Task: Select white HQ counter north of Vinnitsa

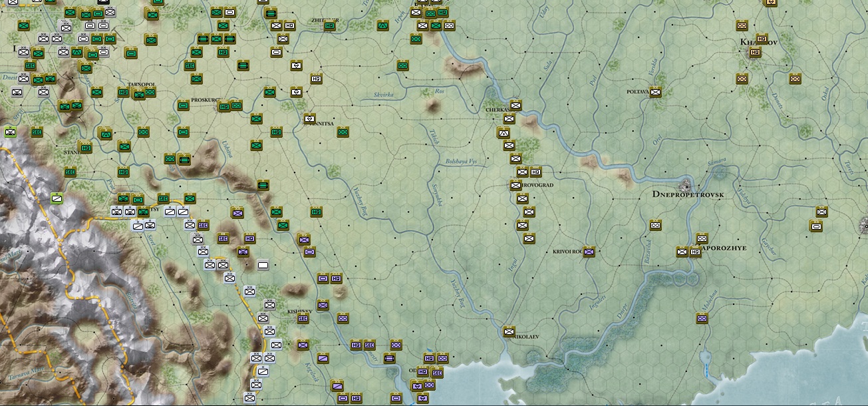Action: [x=316, y=79]
